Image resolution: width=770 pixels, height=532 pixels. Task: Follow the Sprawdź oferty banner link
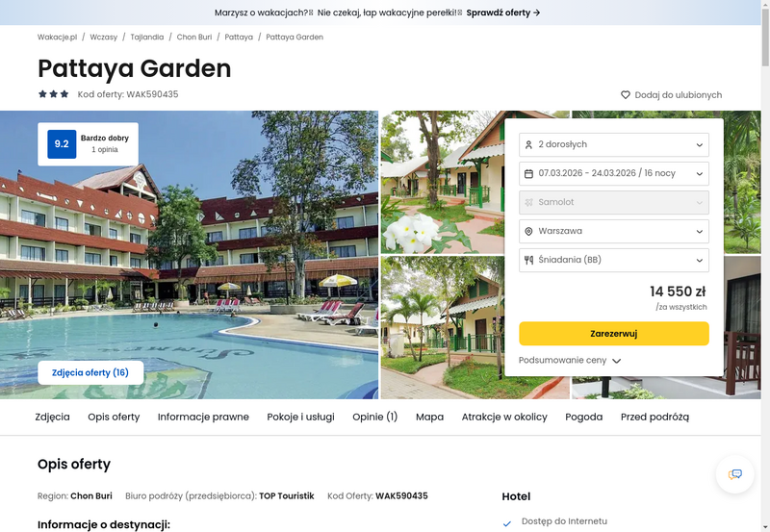coord(502,13)
